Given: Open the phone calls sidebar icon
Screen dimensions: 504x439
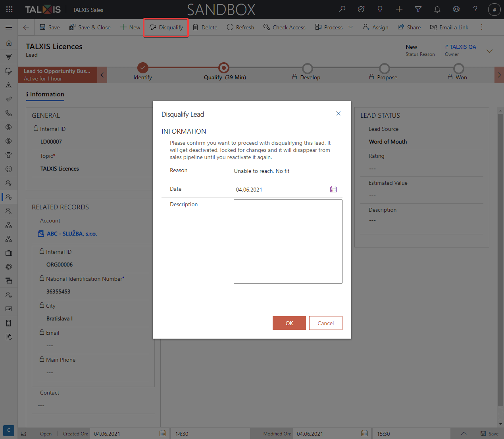Looking at the screenshot, I should pos(9,113).
